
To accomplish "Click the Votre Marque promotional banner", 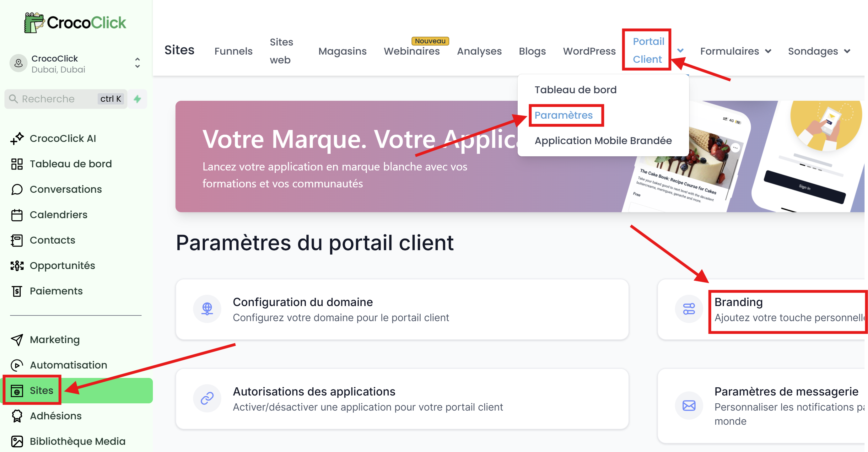I will [x=520, y=156].
